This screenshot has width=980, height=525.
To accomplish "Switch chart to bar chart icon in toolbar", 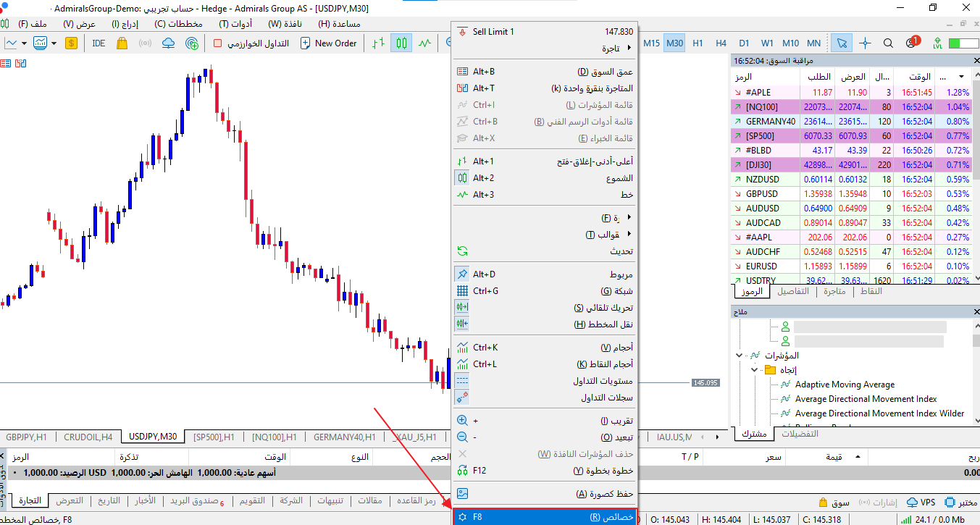I will [x=378, y=43].
